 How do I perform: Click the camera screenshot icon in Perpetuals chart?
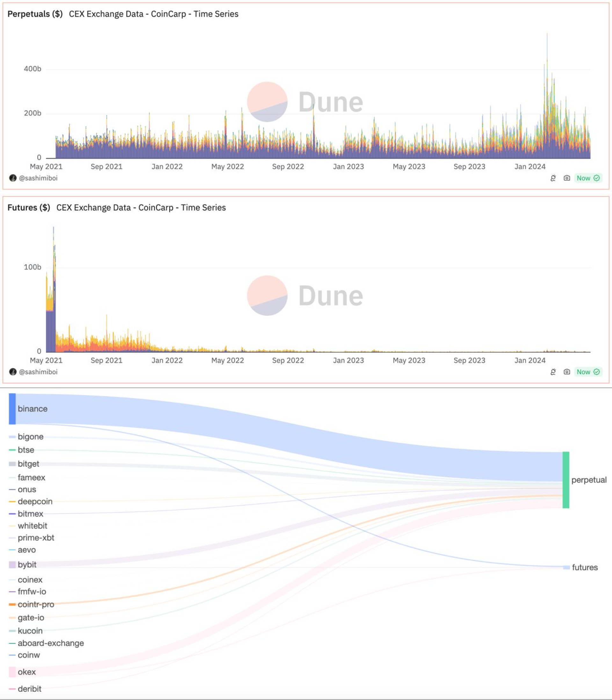pos(567,178)
